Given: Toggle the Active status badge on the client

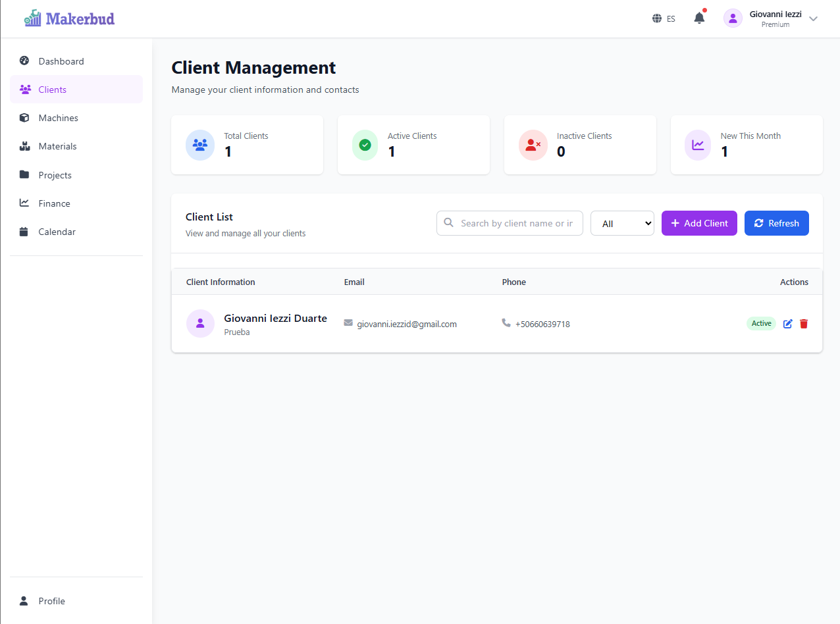Looking at the screenshot, I should (761, 323).
